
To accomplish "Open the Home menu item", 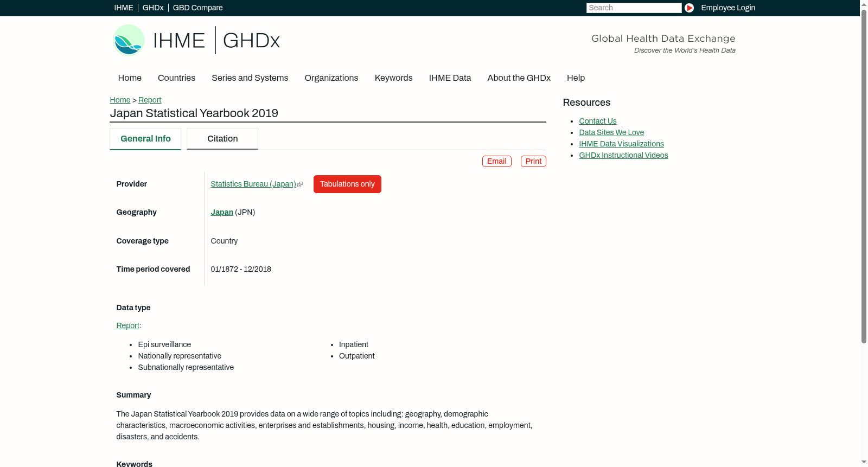I will tap(130, 78).
